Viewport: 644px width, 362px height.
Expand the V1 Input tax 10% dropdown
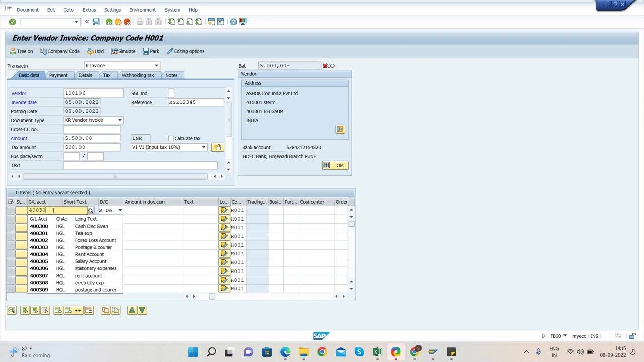coord(204,147)
